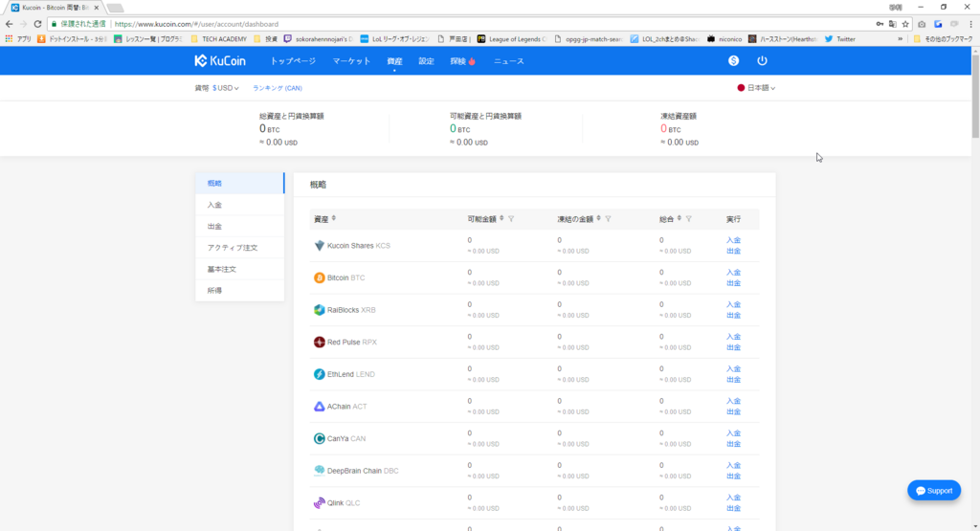Click 入金 for RaiBlocks XRB
Image resolution: width=980 pixels, height=531 pixels.
(x=733, y=305)
